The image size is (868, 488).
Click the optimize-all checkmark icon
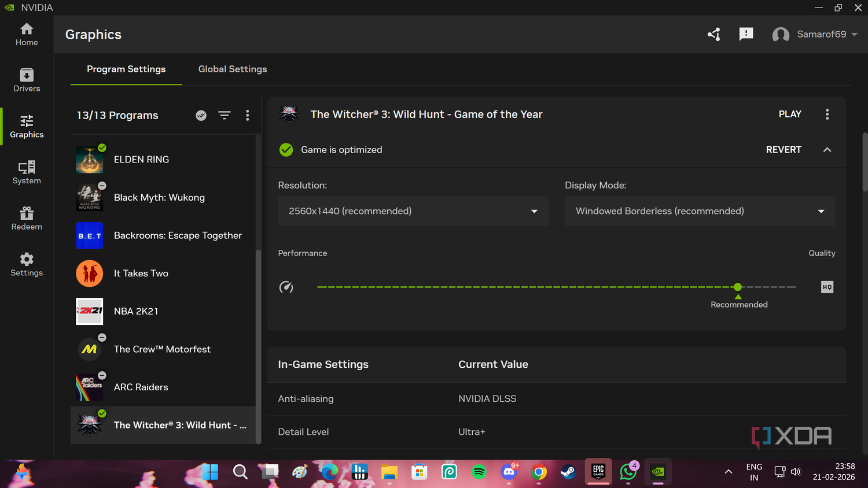coord(201,115)
